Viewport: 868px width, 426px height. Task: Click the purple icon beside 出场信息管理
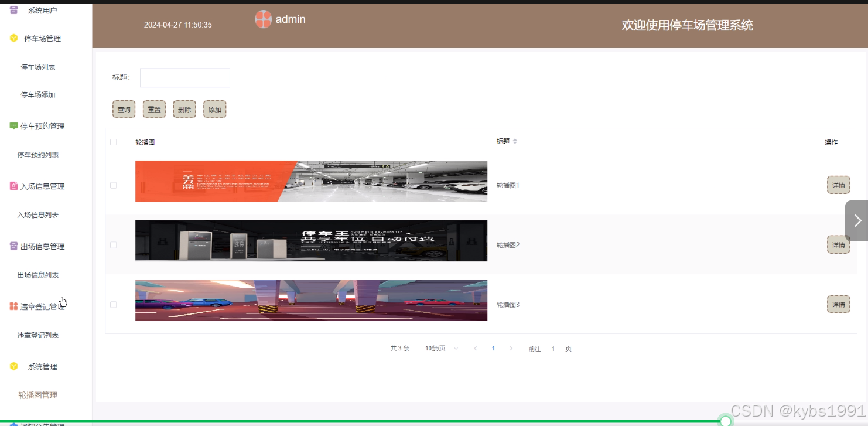14,246
